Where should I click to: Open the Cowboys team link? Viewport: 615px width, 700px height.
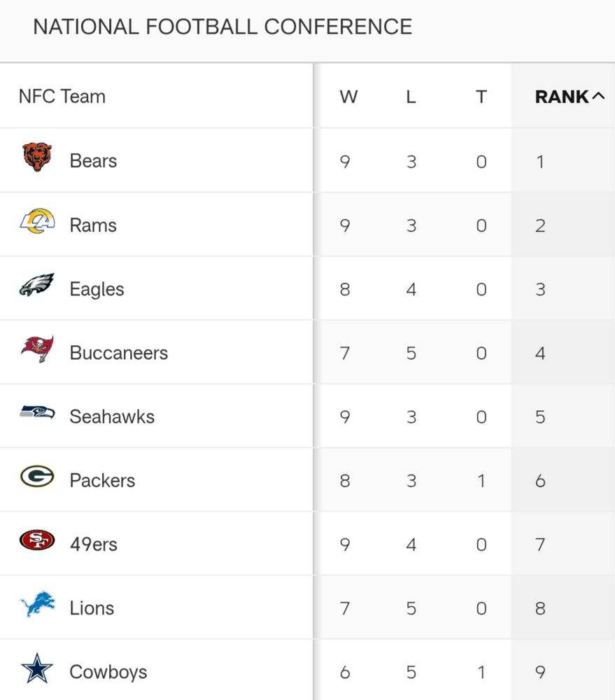point(108,672)
